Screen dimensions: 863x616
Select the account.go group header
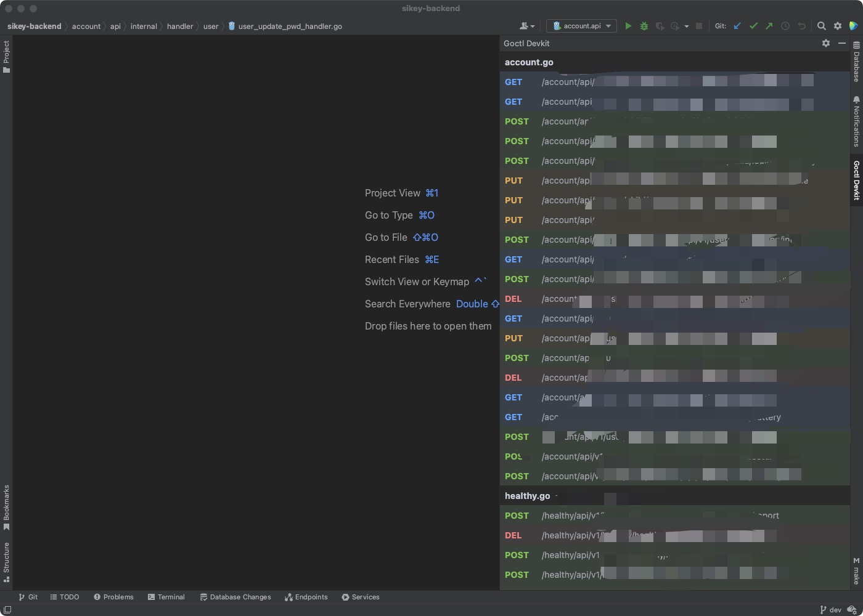674,62
